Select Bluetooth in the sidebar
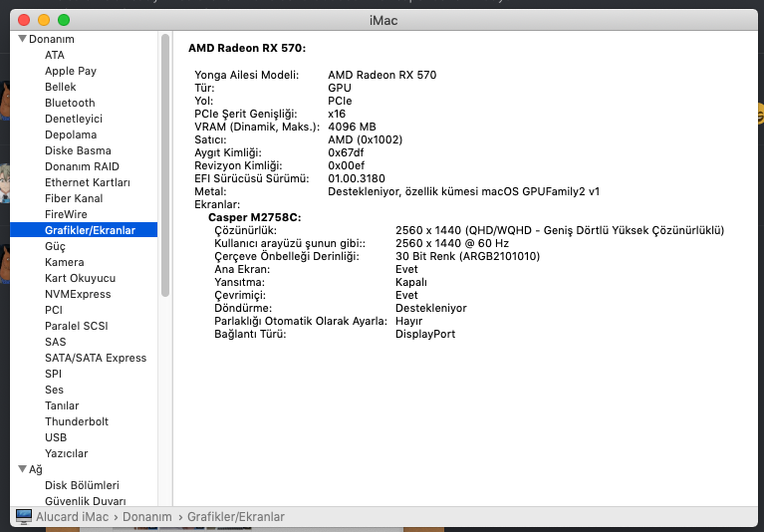The width and height of the screenshot is (764, 532). pyautogui.click(x=70, y=103)
